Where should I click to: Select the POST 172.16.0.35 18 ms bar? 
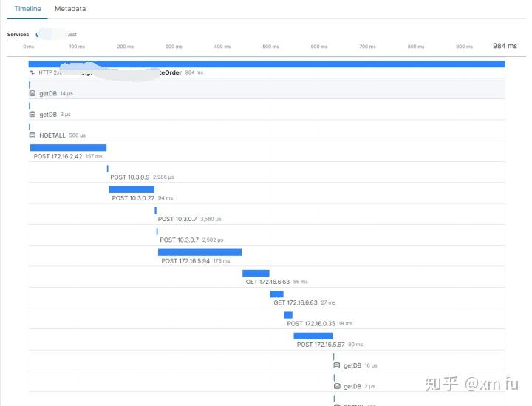pos(288,315)
